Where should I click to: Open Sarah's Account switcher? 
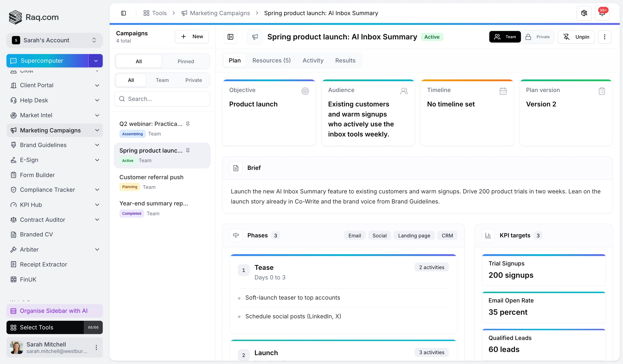[54, 40]
